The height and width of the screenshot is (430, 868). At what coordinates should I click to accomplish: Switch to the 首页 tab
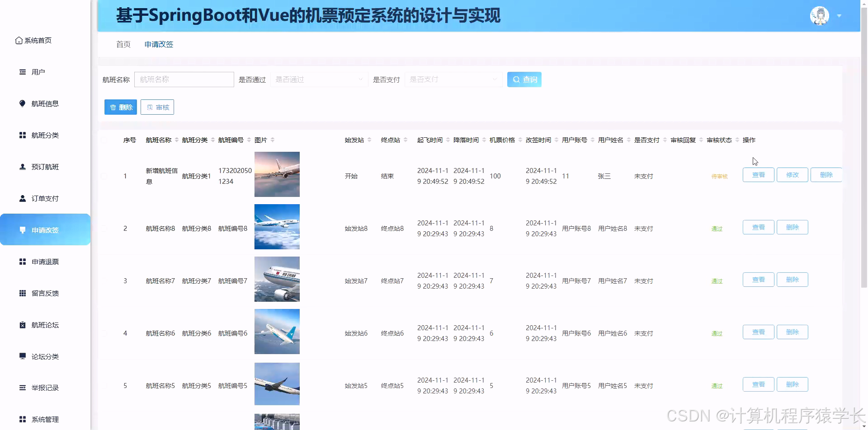click(123, 44)
